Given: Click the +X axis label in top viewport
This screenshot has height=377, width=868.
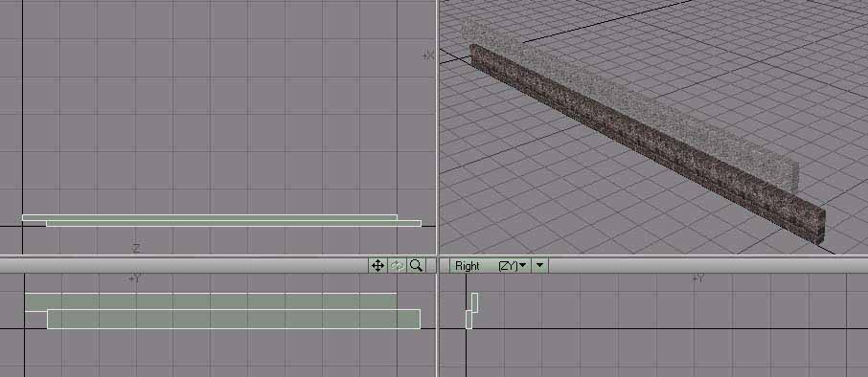Looking at the screenshot, I should click(428, 55).
